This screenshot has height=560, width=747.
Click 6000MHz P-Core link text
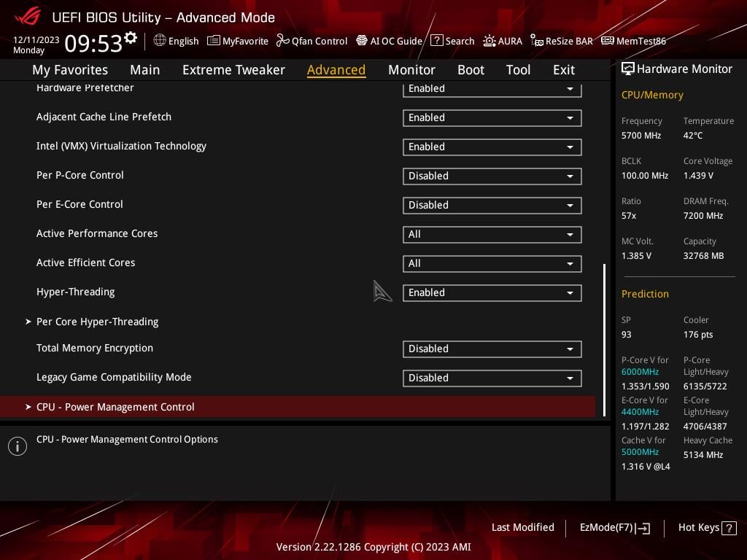[x=640, y=372]
